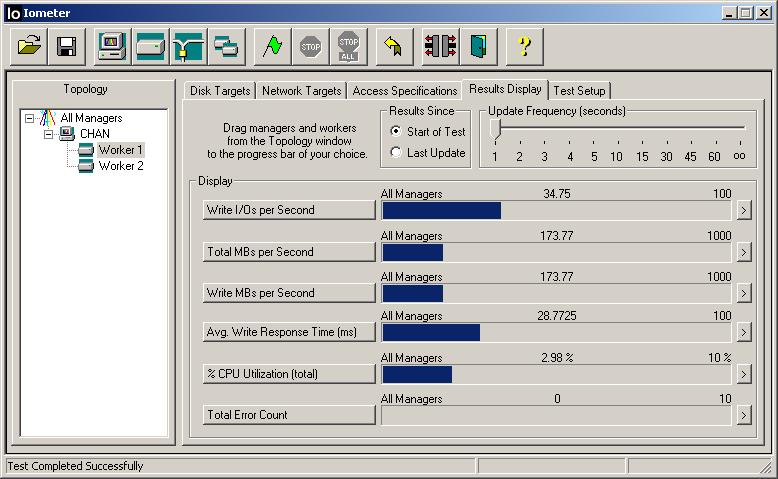
Task: Click the empty Total Error Count bar
Action: click(556, 415)
